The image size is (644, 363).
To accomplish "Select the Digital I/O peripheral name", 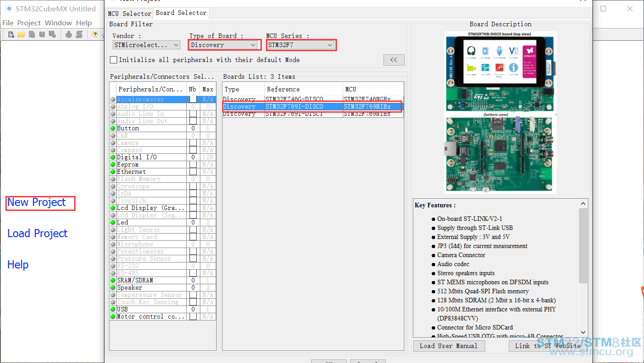I will tap(137, 158).
